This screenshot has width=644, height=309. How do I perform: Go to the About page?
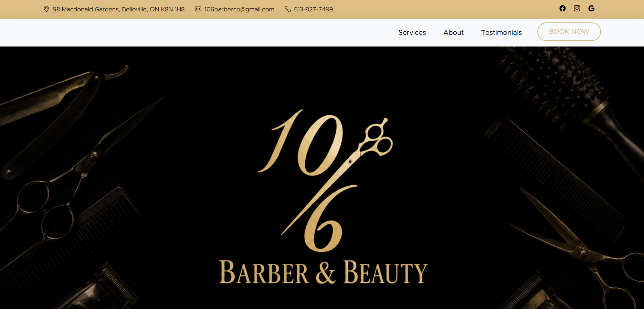click(453, 32)
